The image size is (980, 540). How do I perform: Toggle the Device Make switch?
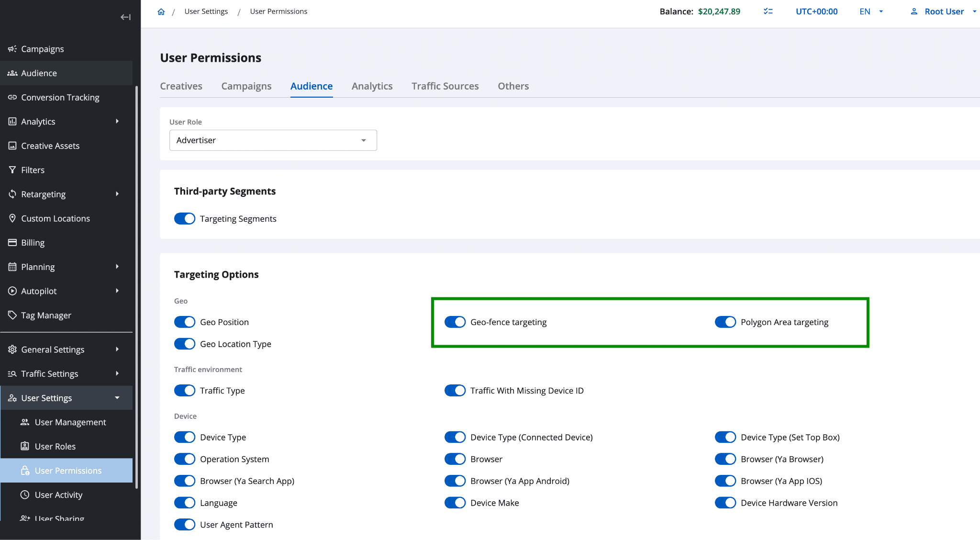coord(455,503)
